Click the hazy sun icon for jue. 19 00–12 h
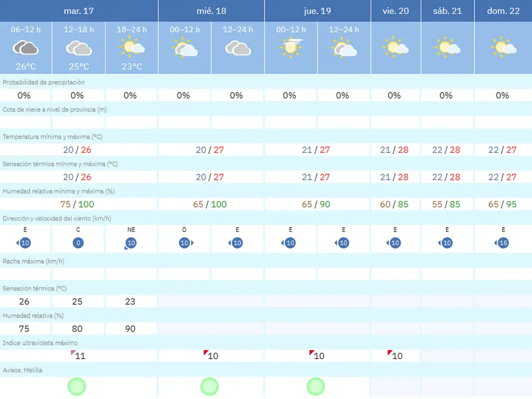 click(291, 47)
